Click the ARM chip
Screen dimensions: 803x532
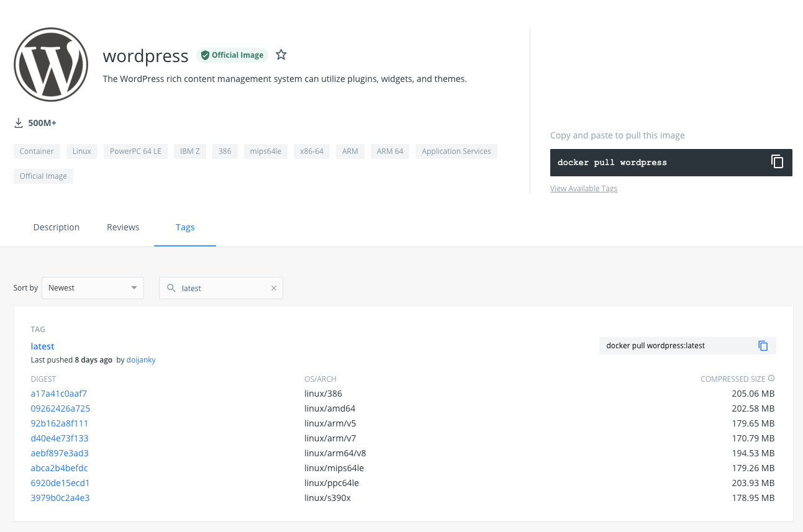click(x=350, y=151)
